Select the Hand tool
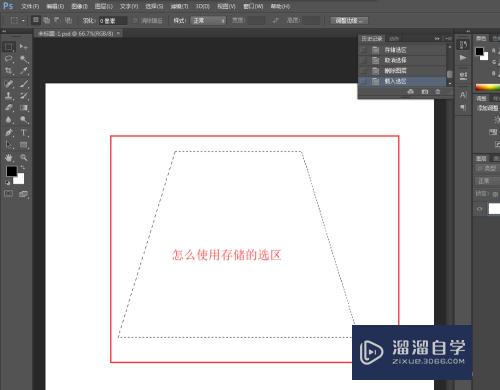Screen dimensions: 500x390 (9, 157)
